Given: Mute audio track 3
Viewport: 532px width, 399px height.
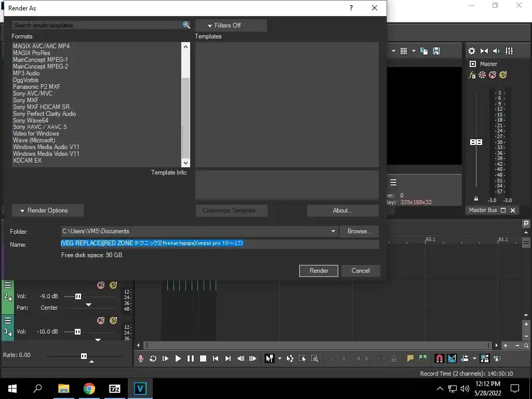Looking at the screenshot, I should (x=101, y=321).
